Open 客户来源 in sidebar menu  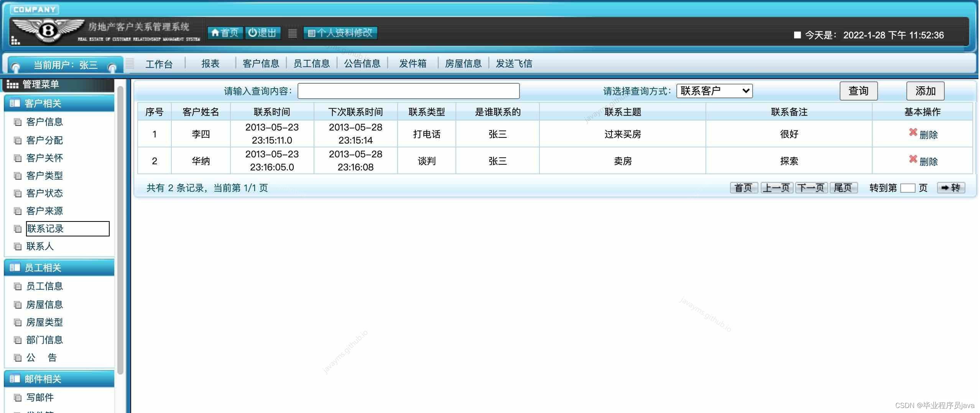44,211
